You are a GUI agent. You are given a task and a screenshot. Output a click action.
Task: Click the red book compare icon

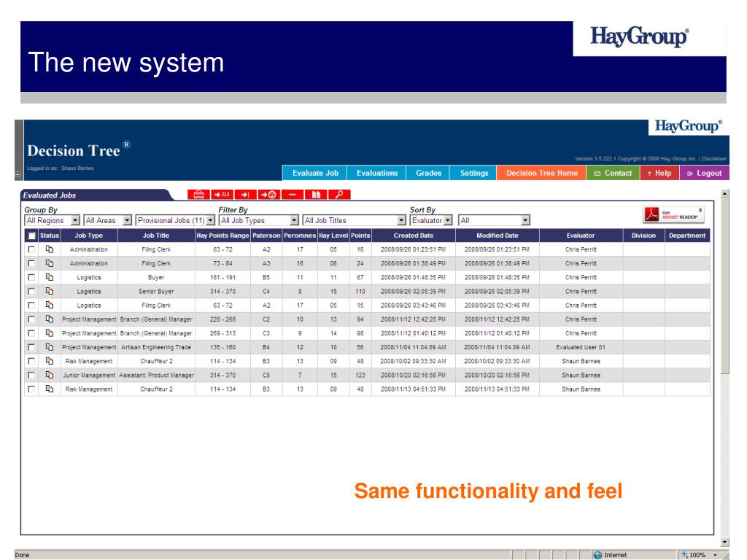(x=316, y=194)
